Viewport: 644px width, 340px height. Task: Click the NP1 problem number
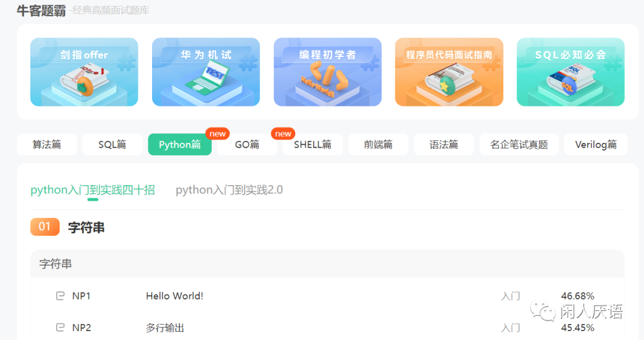81,296
